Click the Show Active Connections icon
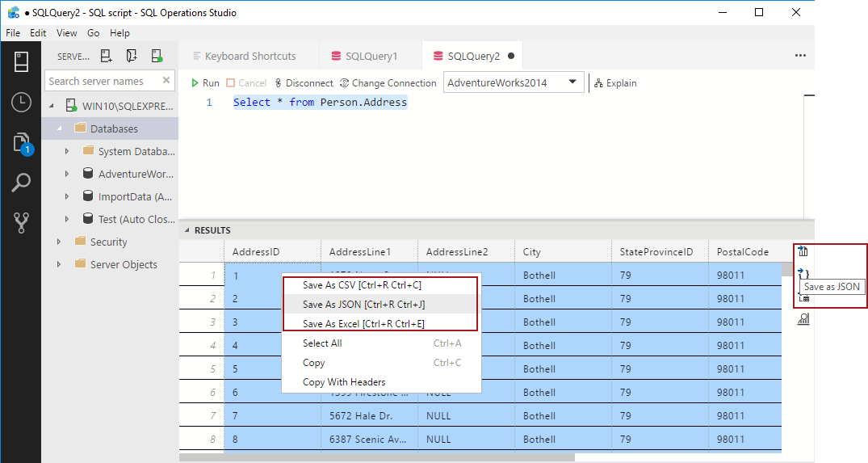 click(x=157, y=56)
